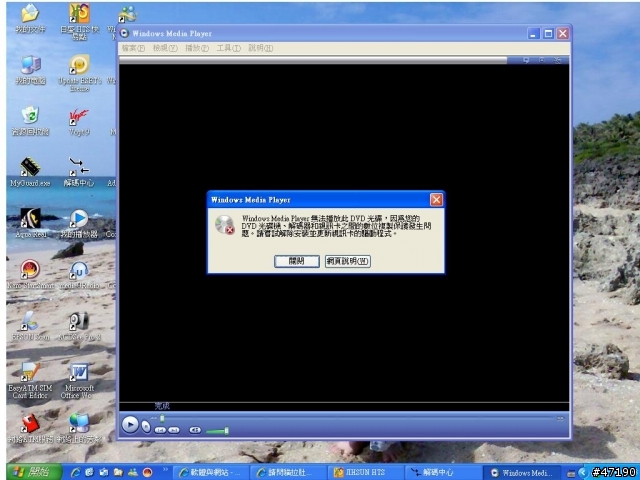Select the Nero StartSmart desktop icon
Screen dimensions: 640x480
click(30, 274)
